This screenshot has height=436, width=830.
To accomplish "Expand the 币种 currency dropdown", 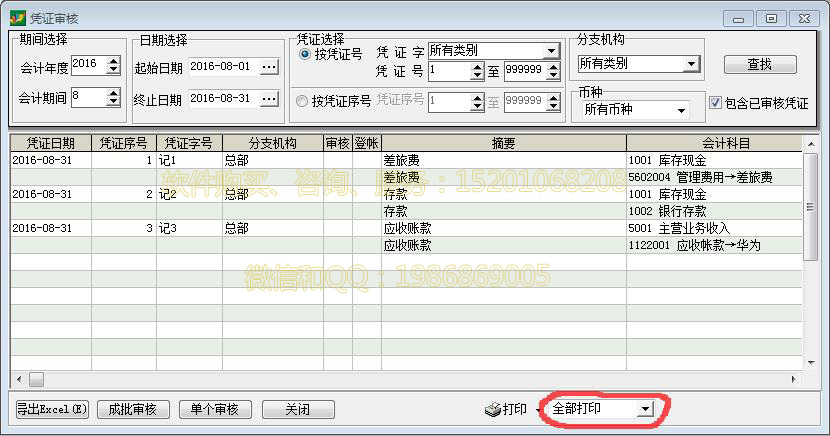I will (x=682, y=109).
